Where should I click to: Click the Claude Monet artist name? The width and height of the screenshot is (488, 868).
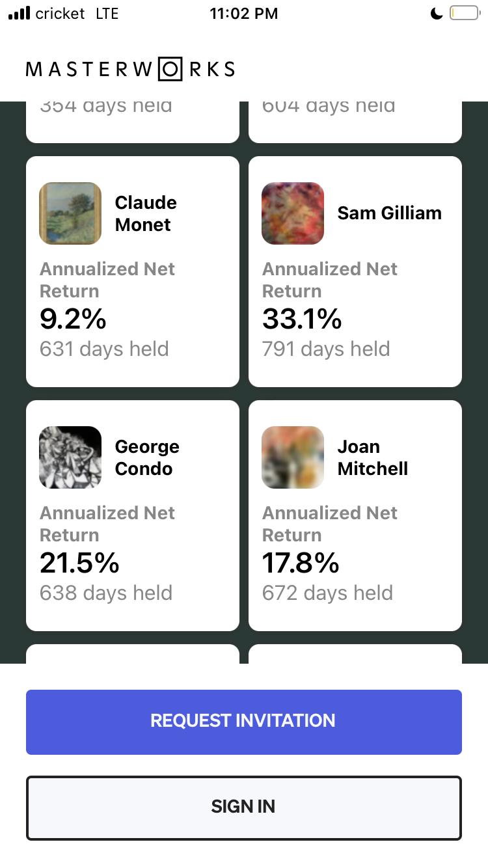click(146, 213)
